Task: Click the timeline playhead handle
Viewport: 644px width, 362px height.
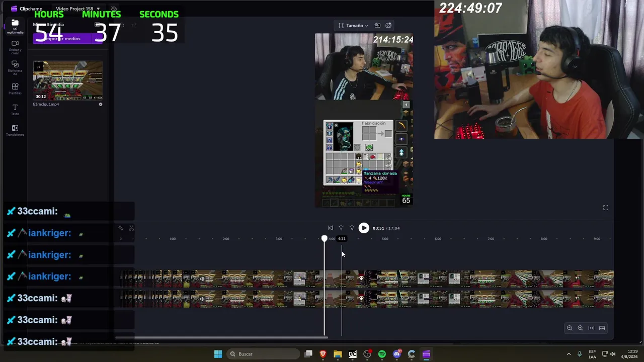Action: 325,239
